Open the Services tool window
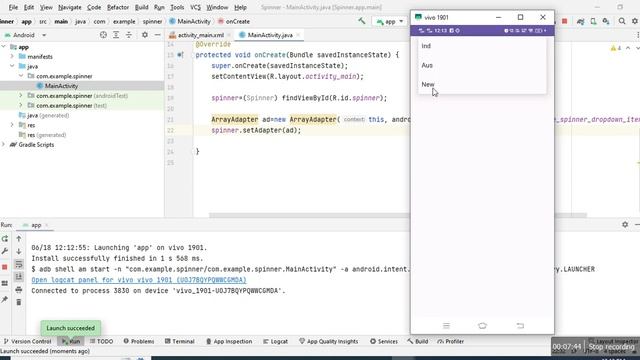Viewport: 640px width, 360px height. click(x=384, y=341)
